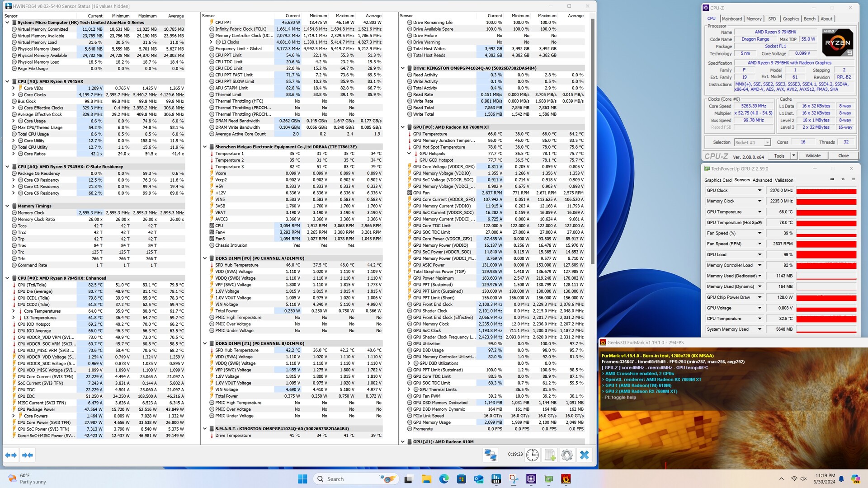Viewport: 868px width, 488px height.
Task: Collapse the CPU [#0] AMD Ryzen 9 7945HX group
Action: coord(7,82)
